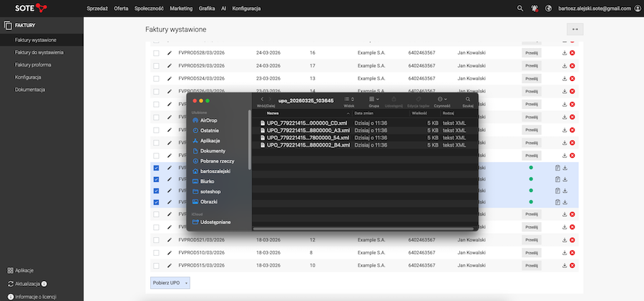This screenshot has width=644, height=301.
Task: Open the search magnifier in top bar
Action: click(520, 8)
